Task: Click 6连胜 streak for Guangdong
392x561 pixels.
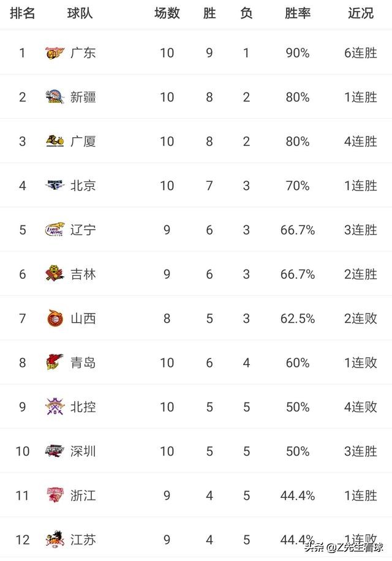Action: click(x=361, y=53)
